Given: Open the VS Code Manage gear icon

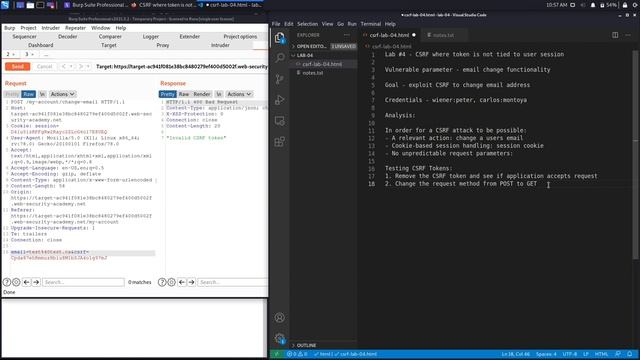Looking at the screenshot, I should coord(280,338).
